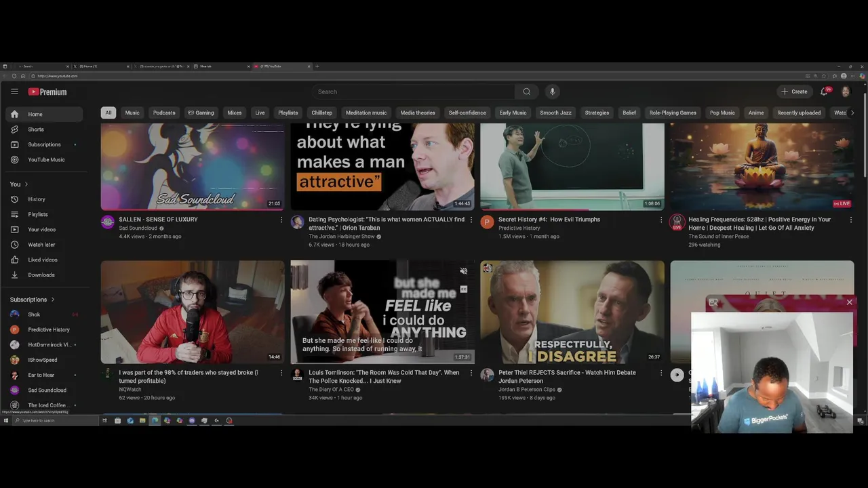Open NQWatch channel link
The width and height of the screenshot is (868, 488).
tap(130, 390)
